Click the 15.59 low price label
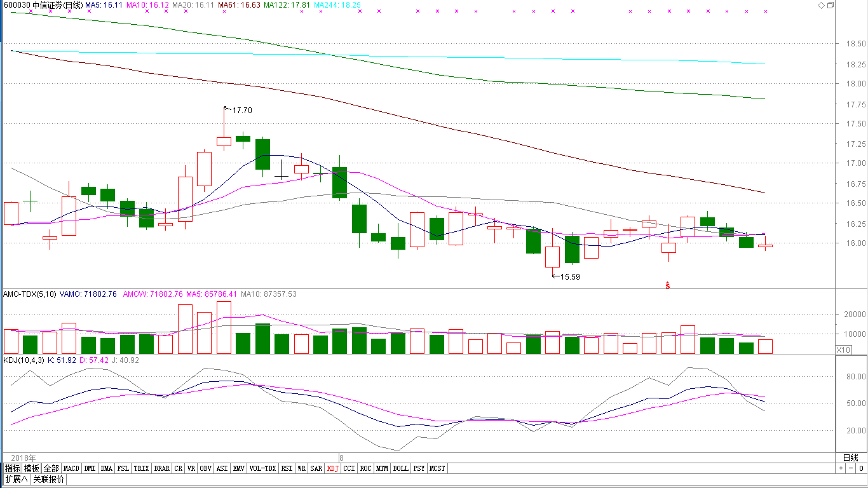The image size is (868, 488). pos(570,277)
